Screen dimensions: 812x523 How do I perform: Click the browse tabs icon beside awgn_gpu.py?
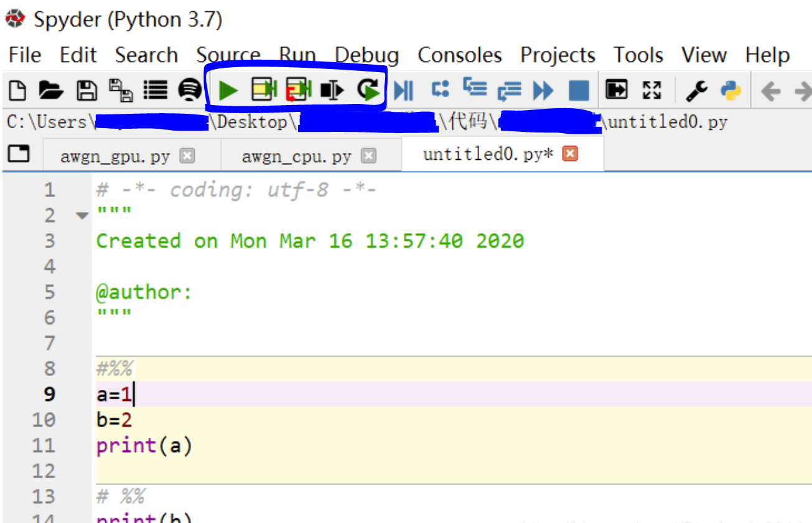click(19, 154)
